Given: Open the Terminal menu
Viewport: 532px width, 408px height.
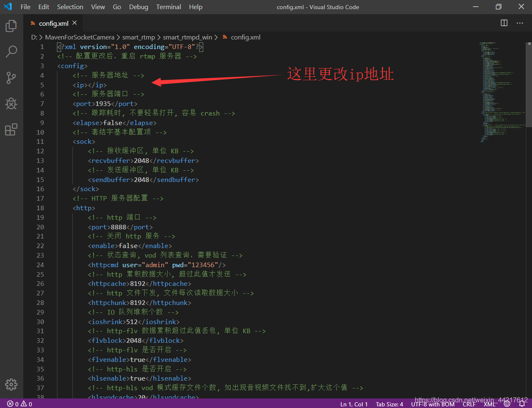Looking at the screenshot, I should tap(169, 7).
